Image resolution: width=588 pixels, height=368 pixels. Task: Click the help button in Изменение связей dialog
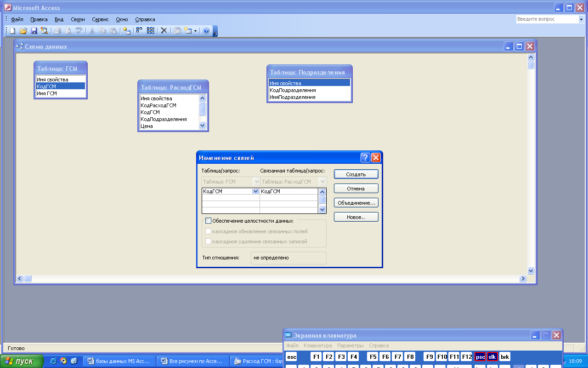[x=366, y=158]
